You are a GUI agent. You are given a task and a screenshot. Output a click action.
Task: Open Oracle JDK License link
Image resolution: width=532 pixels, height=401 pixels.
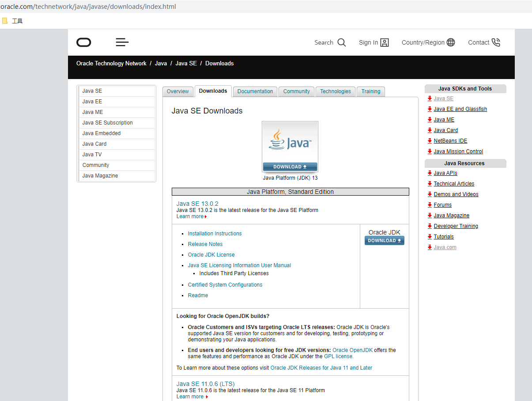click(211, 255)
